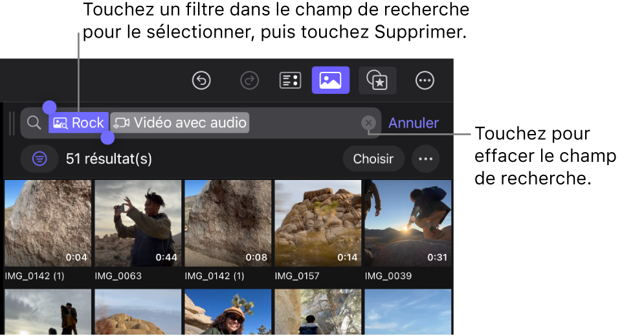The height and width of the screenshot is (336, 644).
Task: Toggle the photo browser icon
Action: coord(331,80)
